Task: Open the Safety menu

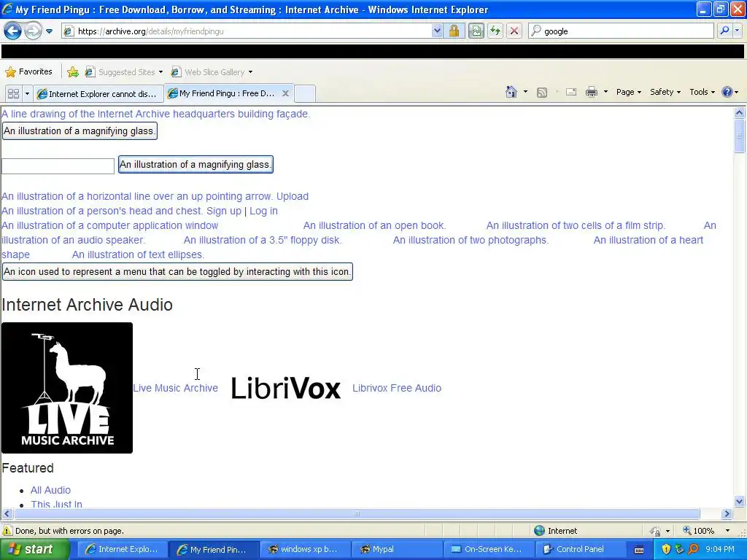Action: (665, 92)
